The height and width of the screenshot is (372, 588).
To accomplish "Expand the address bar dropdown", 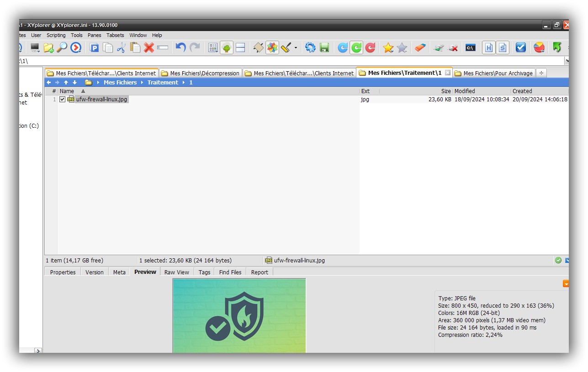I will tap(567, 61).
